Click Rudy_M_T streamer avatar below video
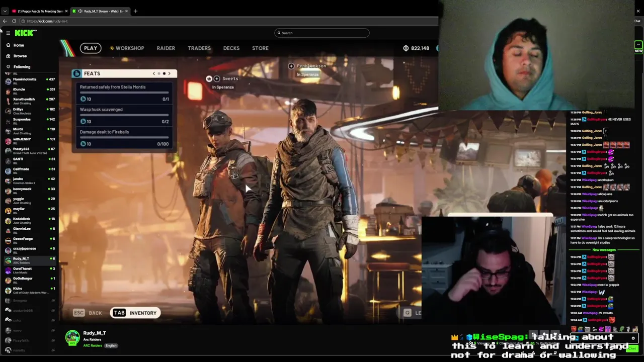The height and width of the screenshot is (362, 644). pos(72,338)
